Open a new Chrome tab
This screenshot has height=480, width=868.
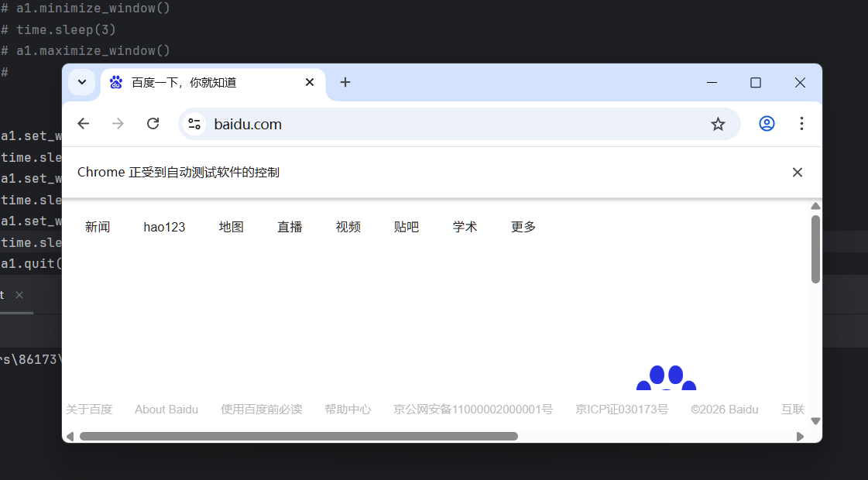click(x=345, y=83)
